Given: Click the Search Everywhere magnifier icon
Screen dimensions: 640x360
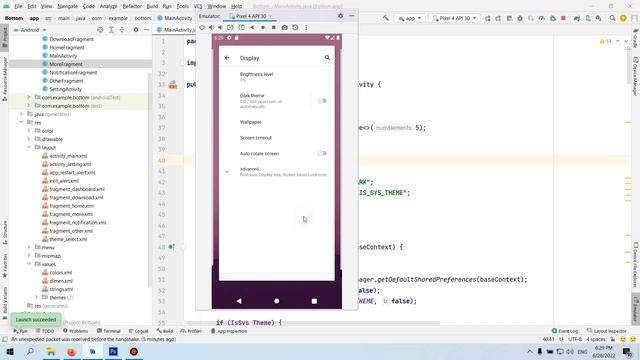Looking at the screenshot, I should point(612,18).
